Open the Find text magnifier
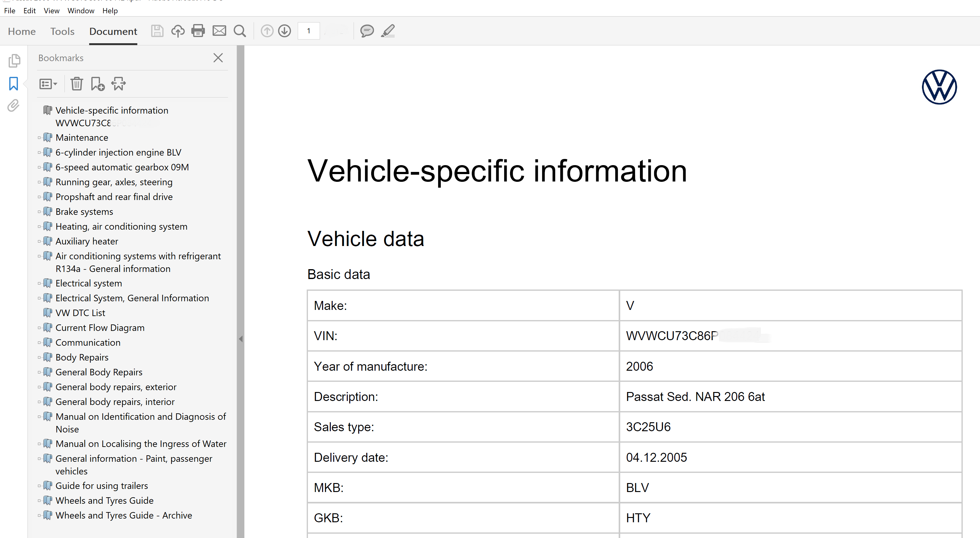The image size is (980, 538). [240, 31]
